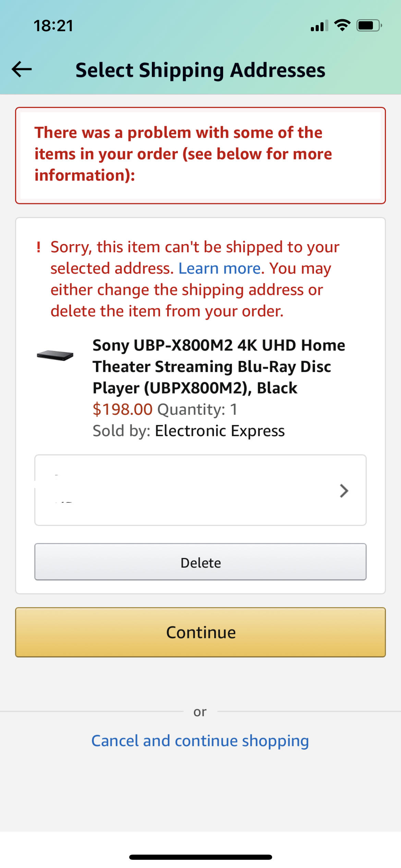This screenshot has width=401, height=868.
Task: Open the Learn more link
Action: tap(220, 268)
